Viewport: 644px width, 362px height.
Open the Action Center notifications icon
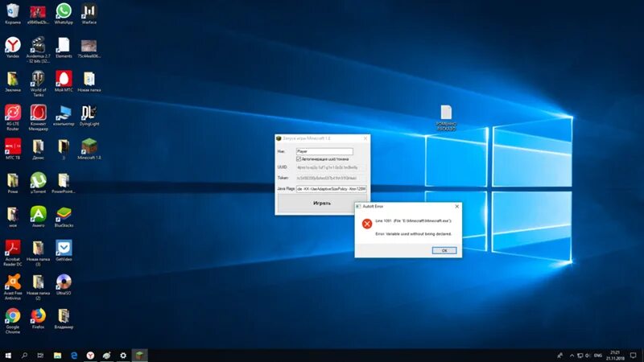[633, 356]
